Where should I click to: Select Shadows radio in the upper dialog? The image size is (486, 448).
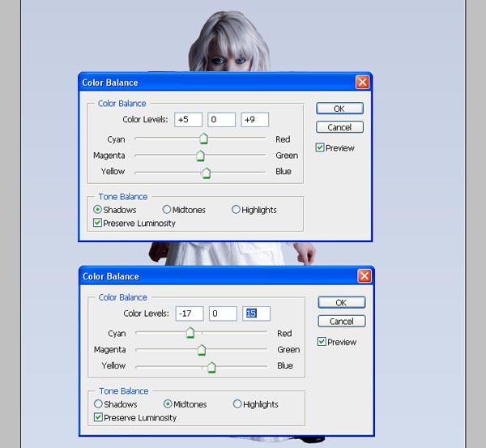[x=97, y=209]
